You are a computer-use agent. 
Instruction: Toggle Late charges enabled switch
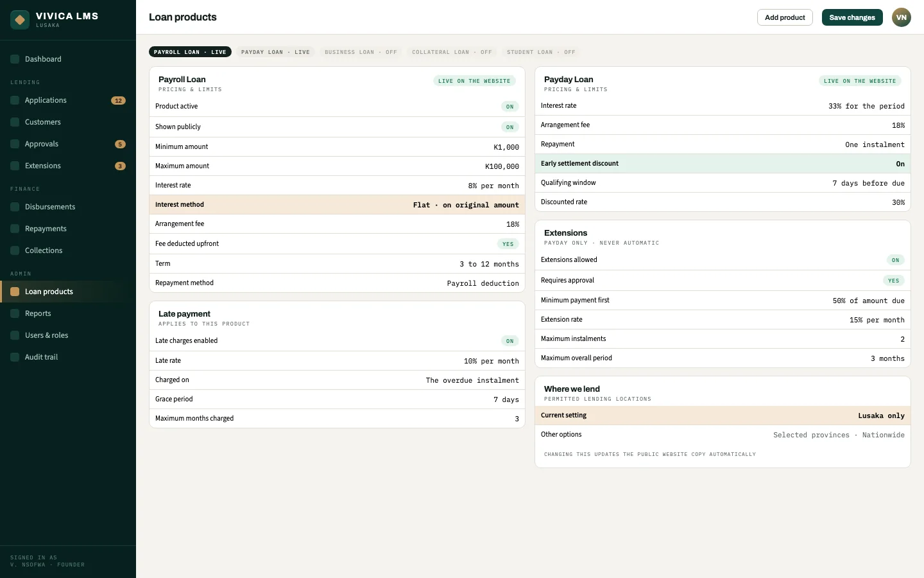click(x=509, y=341)
